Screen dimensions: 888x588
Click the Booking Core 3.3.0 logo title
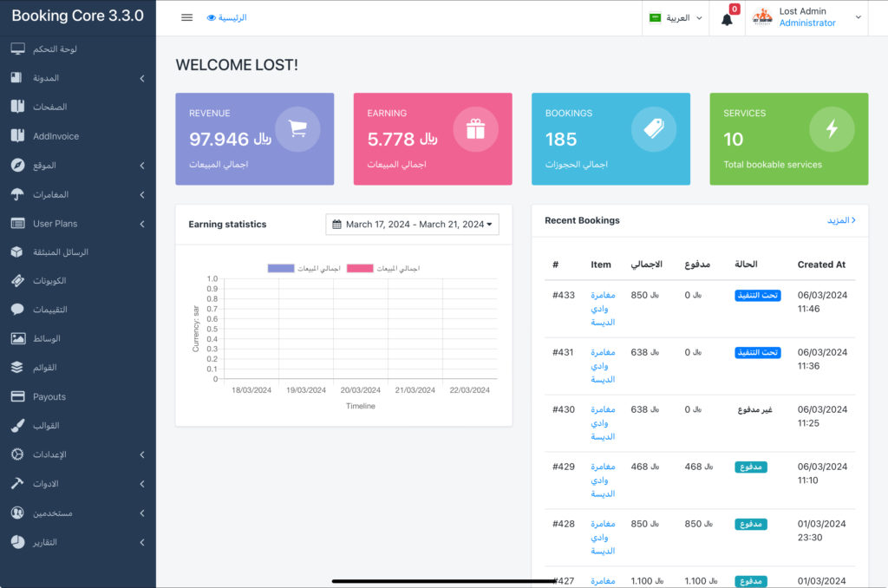point(77,16)
